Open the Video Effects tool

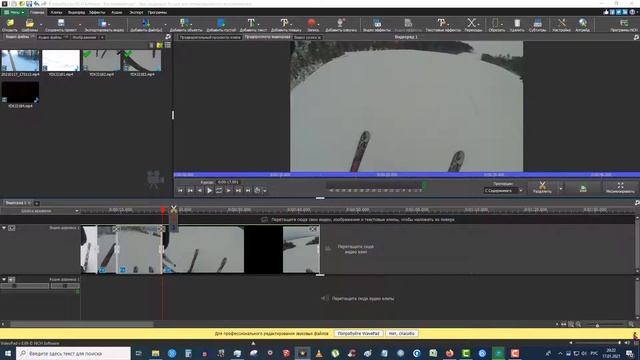click(x=377, y=24)
